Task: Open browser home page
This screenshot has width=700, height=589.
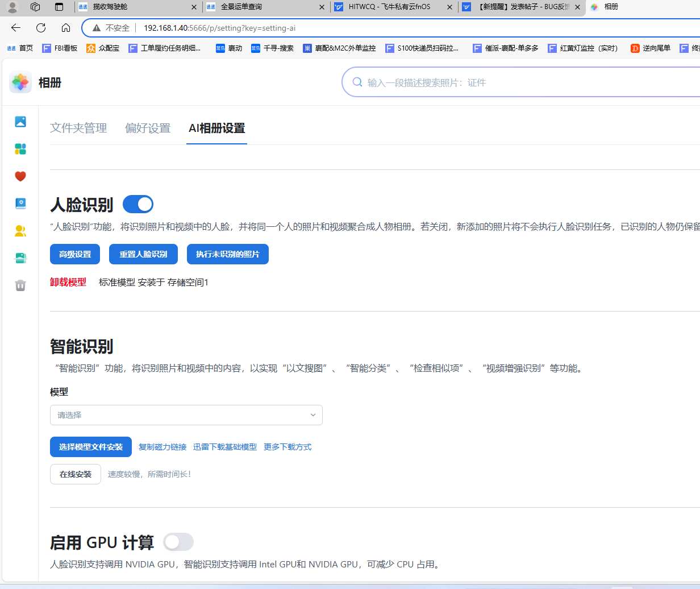Action: click(x=66, y=28)
